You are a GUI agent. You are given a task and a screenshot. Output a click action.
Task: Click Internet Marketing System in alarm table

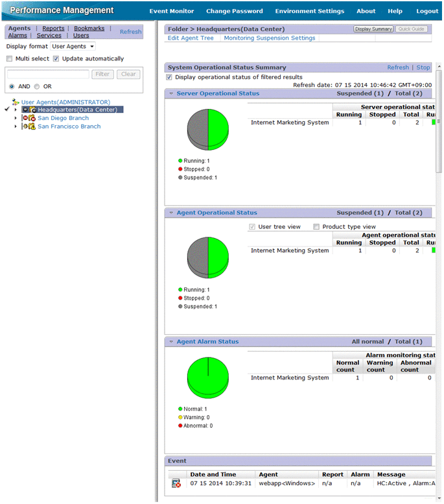point(290,378)
